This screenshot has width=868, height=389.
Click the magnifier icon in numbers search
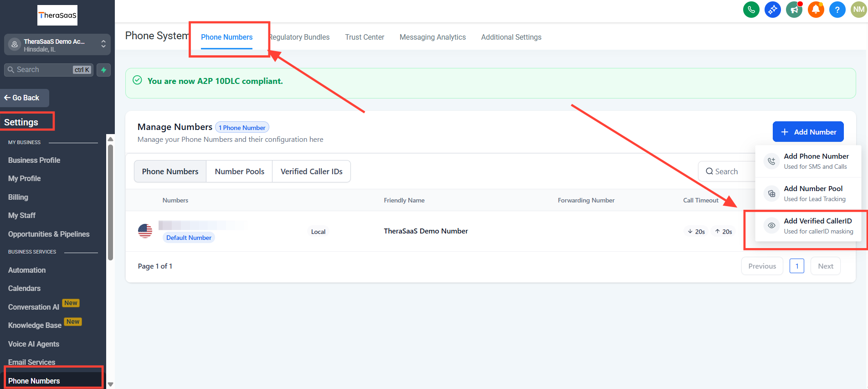point(709,171)
